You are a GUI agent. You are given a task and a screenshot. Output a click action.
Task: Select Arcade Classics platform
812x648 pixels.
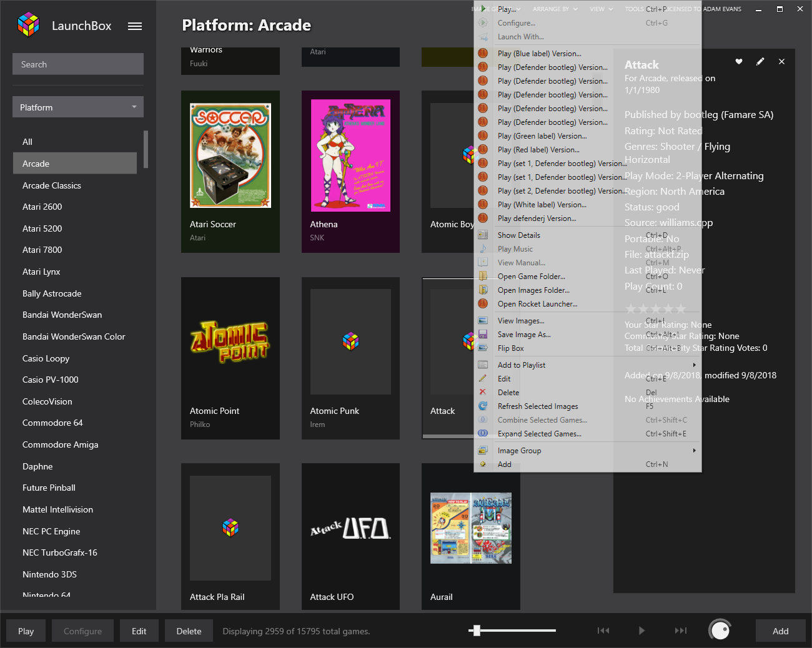[75, 185]
